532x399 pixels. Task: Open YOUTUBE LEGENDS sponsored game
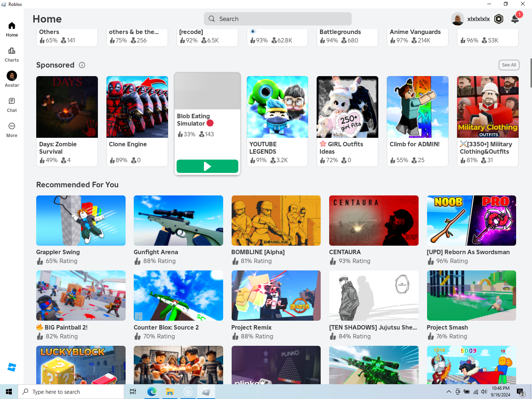coord(277,121)
